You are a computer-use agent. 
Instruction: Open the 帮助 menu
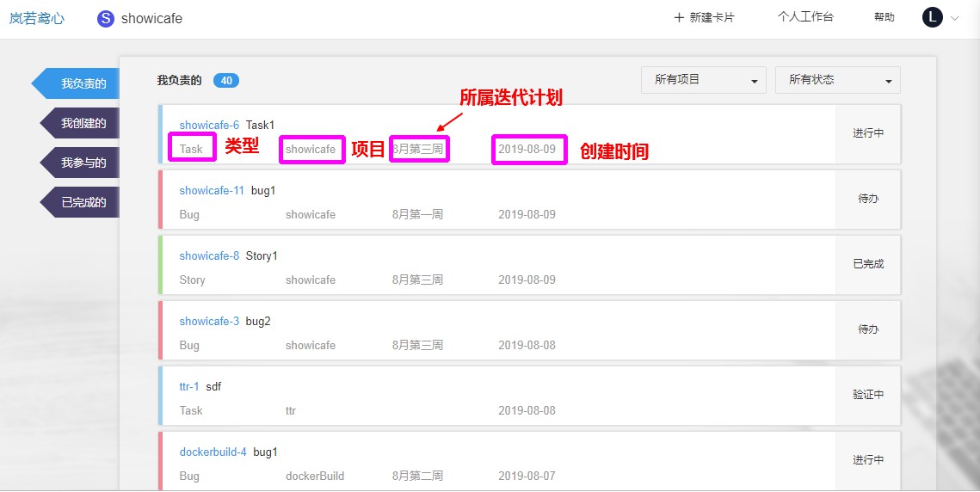[884, 17]
